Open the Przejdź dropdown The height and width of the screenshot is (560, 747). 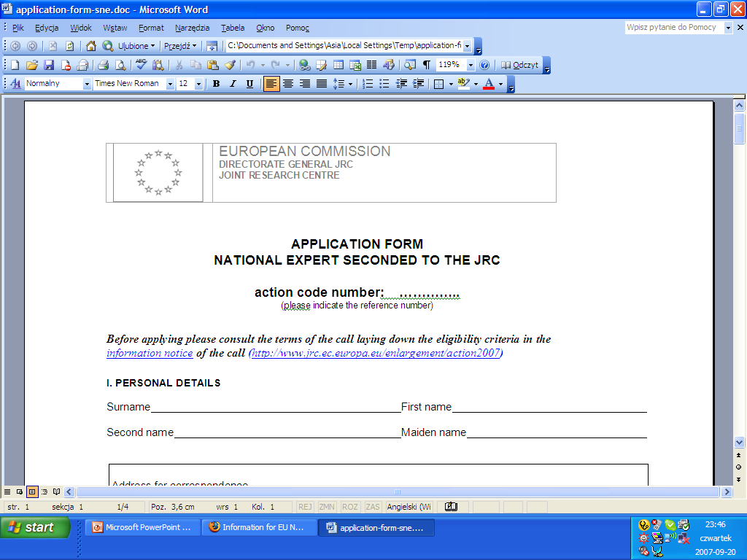tap(180, 46)
